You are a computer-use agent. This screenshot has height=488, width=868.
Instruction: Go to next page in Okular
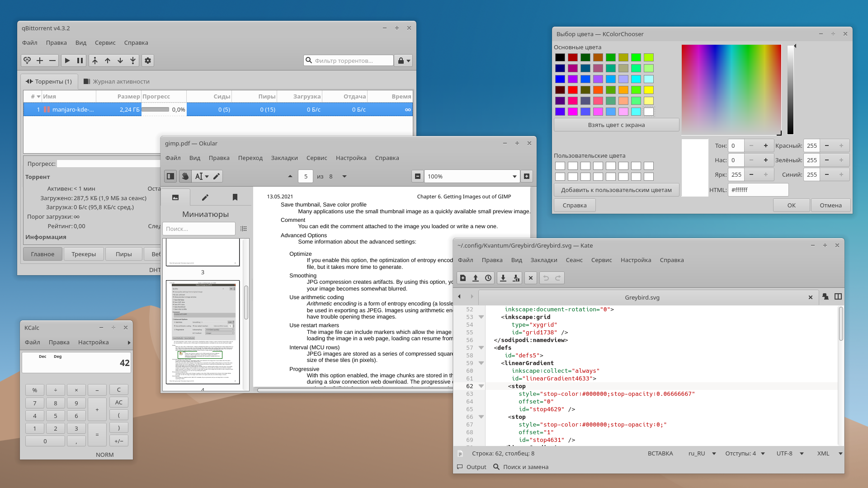344,176
